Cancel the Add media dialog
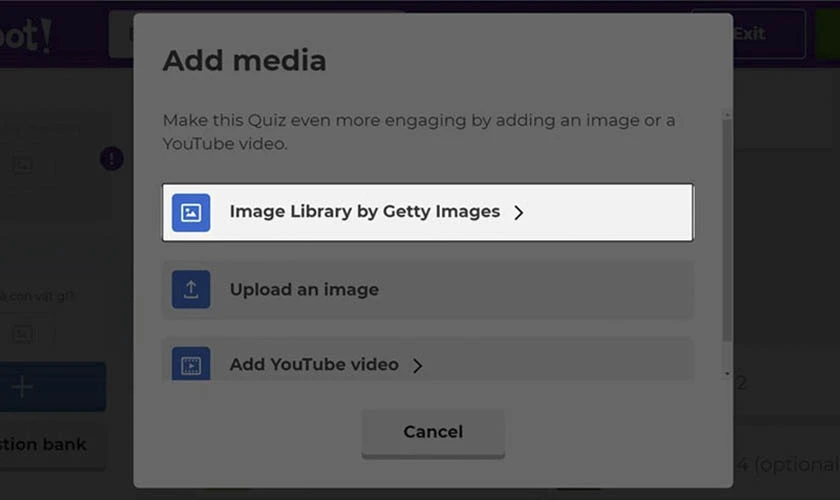 433,432
